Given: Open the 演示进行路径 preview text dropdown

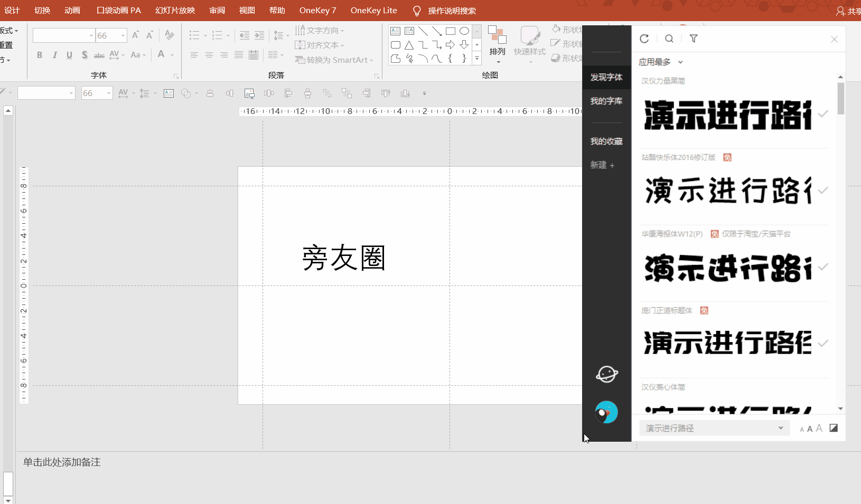Looking at the screenshot, I should click(x=780, y=428).
